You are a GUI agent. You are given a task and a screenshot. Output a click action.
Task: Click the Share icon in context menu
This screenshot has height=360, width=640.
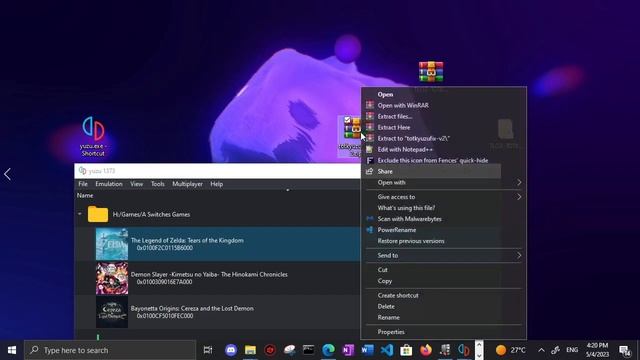(370, 171)
